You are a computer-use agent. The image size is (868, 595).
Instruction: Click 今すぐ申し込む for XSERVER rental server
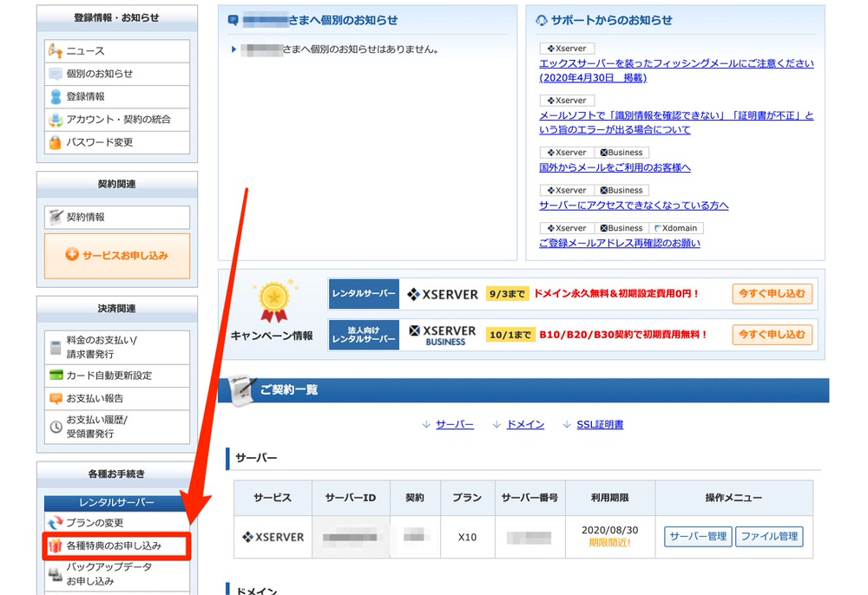tap(773, 294)
